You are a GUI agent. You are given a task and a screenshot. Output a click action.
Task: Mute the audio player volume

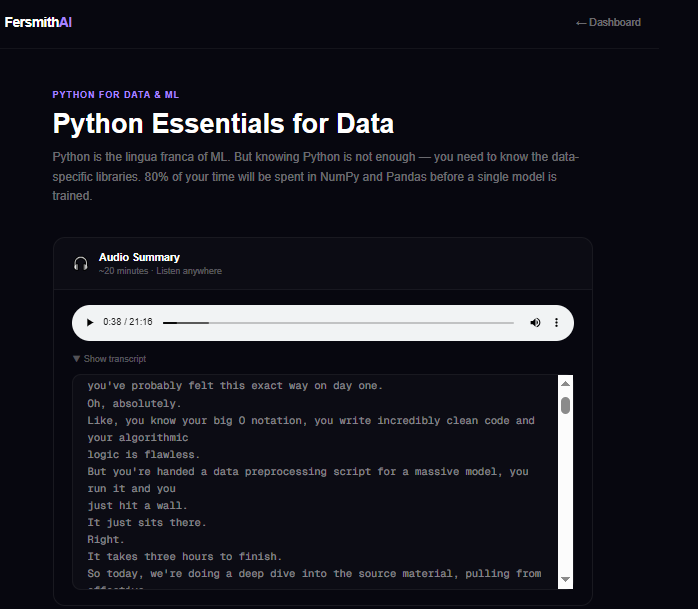tap(535, 322)
